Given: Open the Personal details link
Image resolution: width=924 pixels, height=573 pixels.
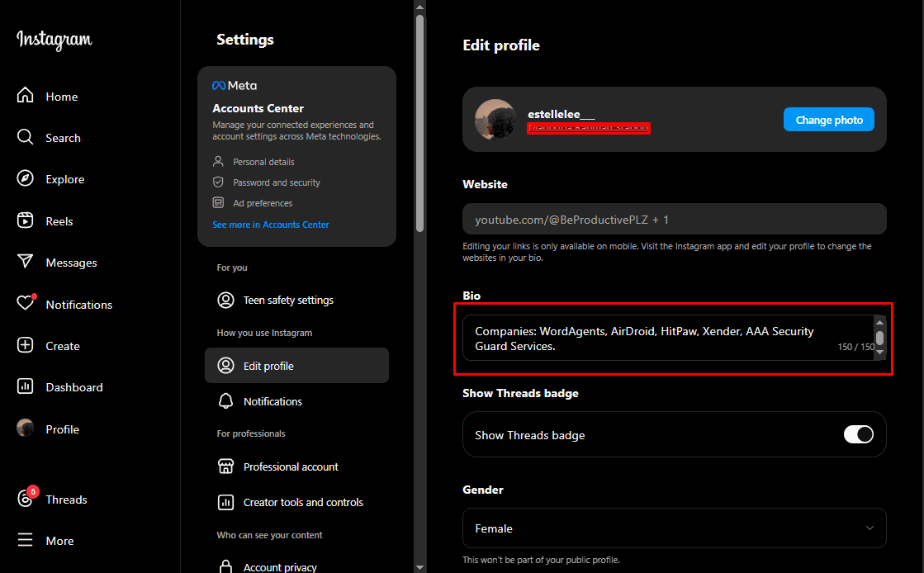Looking at the screenshot, I should (x=263, y=162).
